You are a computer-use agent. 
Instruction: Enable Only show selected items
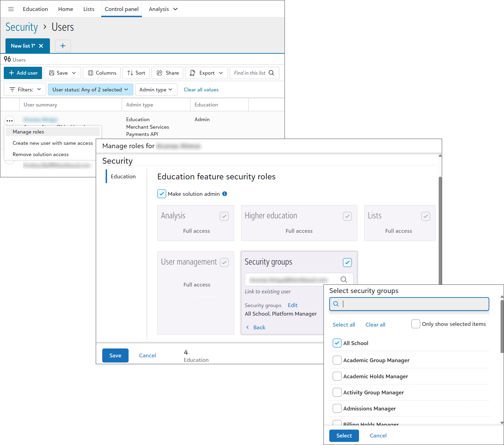coord(416,324)
